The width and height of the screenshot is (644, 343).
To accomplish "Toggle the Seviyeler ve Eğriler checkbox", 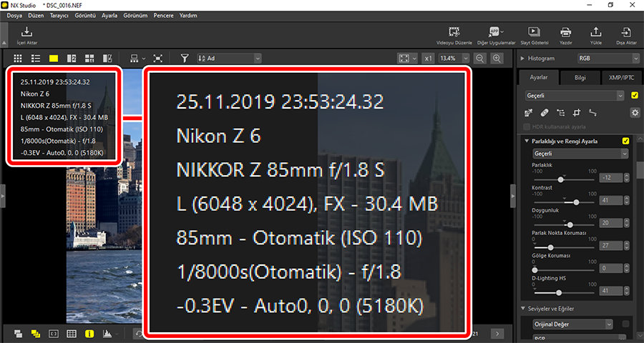I will [x=625, y=324].
